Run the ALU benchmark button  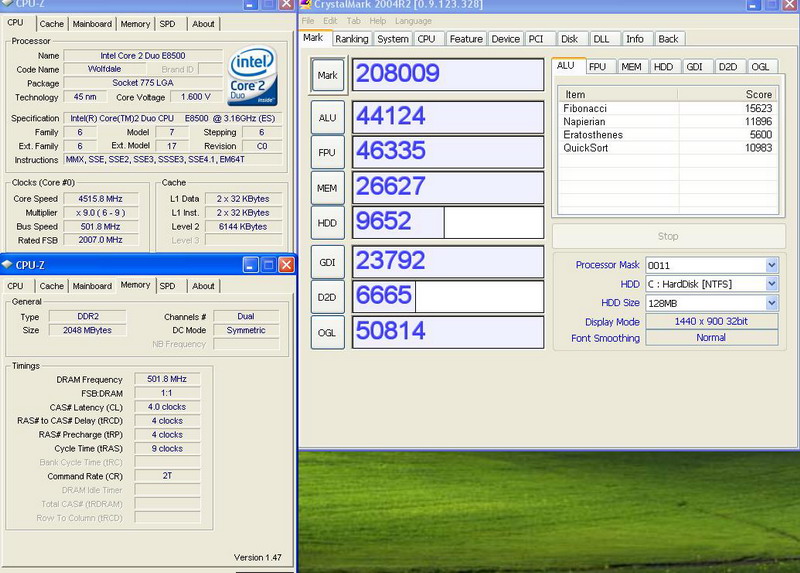pyautogui.click(x=327, y=117)
